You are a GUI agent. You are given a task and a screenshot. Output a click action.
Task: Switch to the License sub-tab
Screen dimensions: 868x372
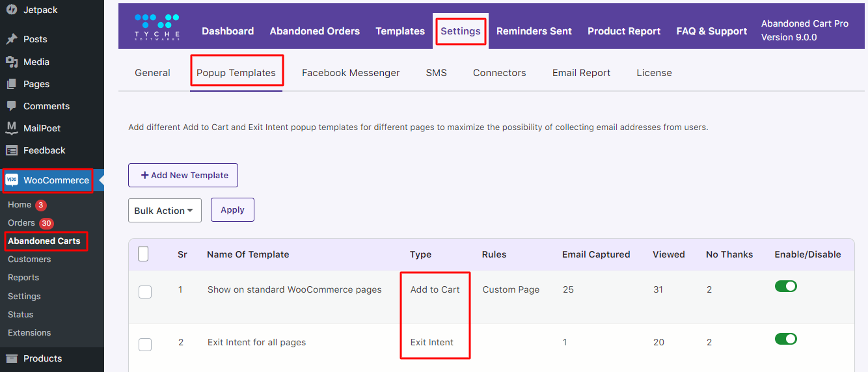(x=654, y=73)
